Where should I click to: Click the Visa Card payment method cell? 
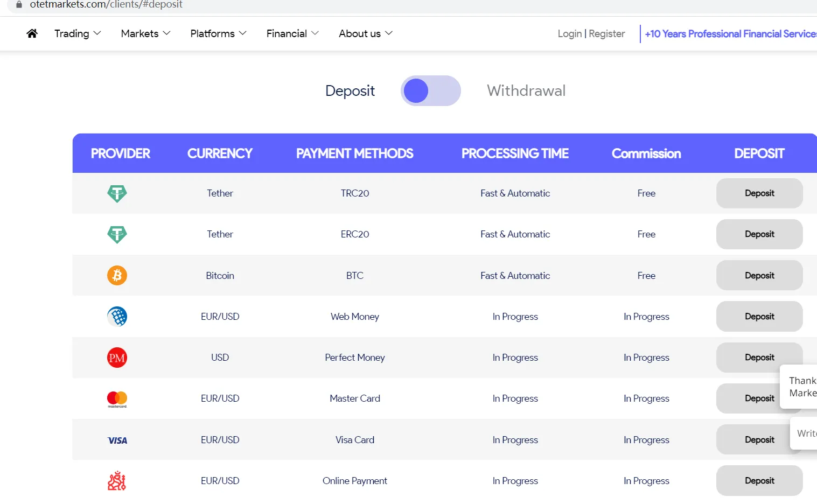pos(355,439)
